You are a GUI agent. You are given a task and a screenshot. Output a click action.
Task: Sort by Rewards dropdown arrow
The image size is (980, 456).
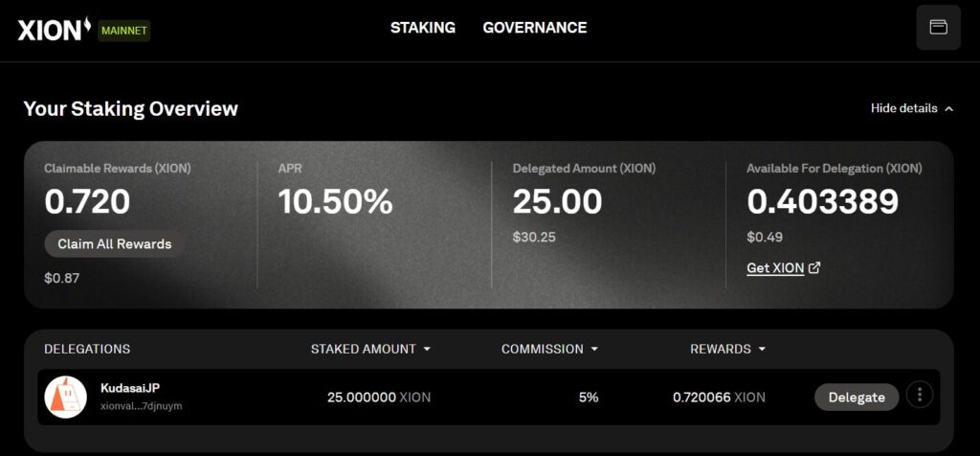(x=762, y=349)
